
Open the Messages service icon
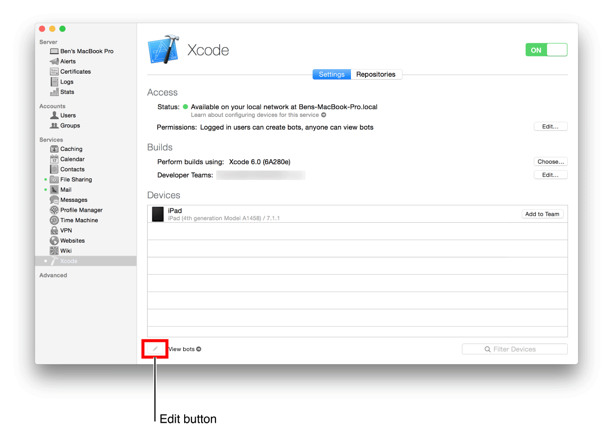(x=54, y=200)
